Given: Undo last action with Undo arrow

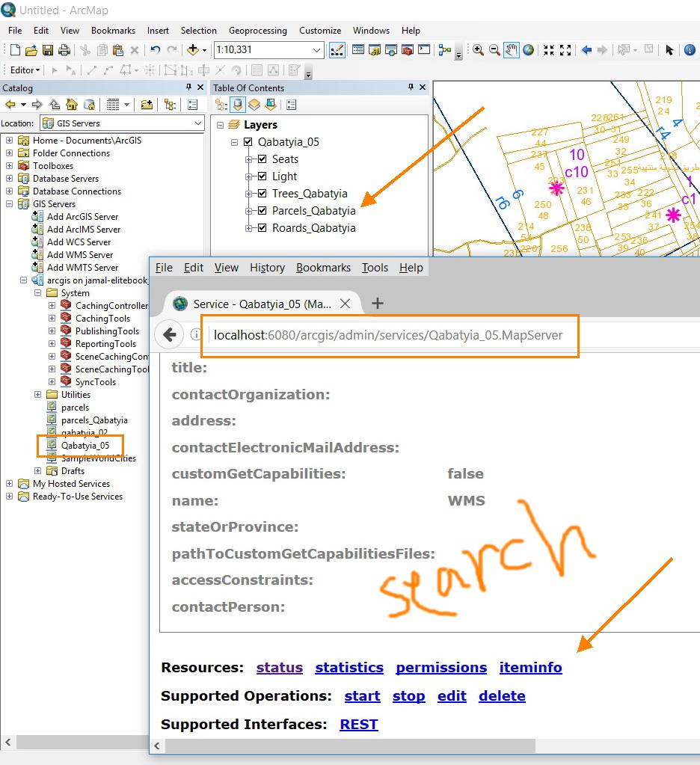Looking at the screenshot, I should coord(155,50).
